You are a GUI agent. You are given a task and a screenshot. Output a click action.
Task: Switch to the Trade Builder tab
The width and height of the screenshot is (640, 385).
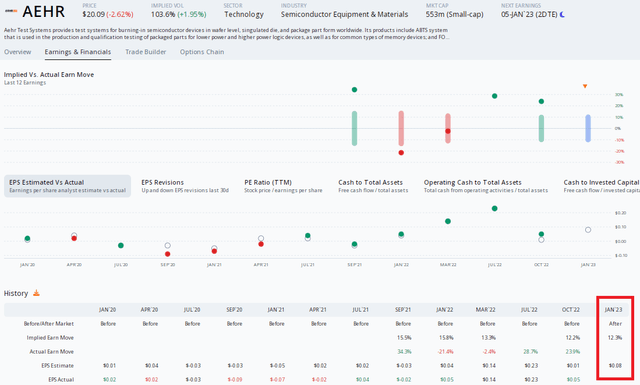point(146,52)
